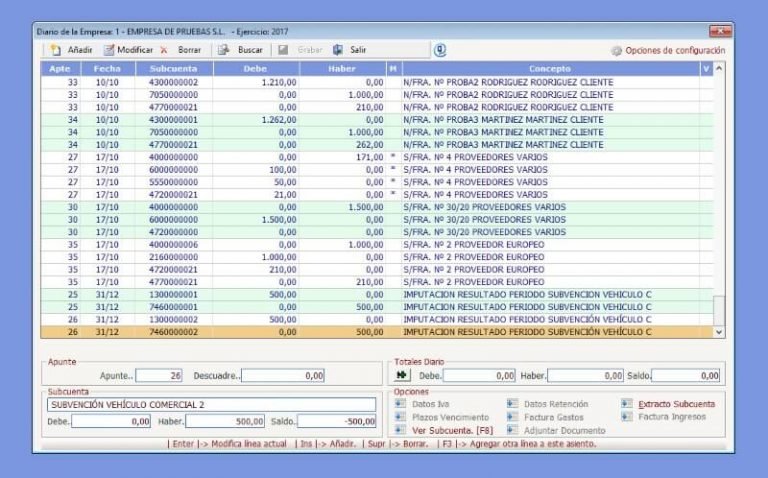
Task: Click the arrow button beside Totales Diario Debe
Action: (402, 375)
